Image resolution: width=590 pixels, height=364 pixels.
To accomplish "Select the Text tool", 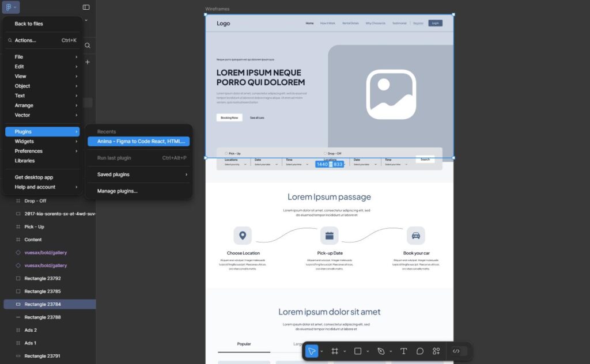I will (403, 351).
